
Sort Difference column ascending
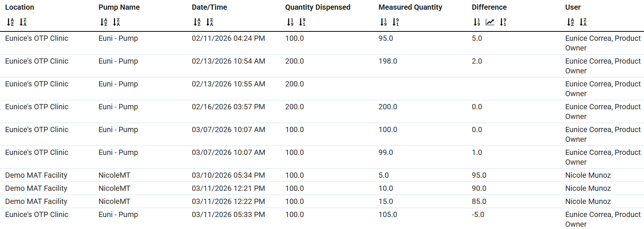(x=477, y=22)
